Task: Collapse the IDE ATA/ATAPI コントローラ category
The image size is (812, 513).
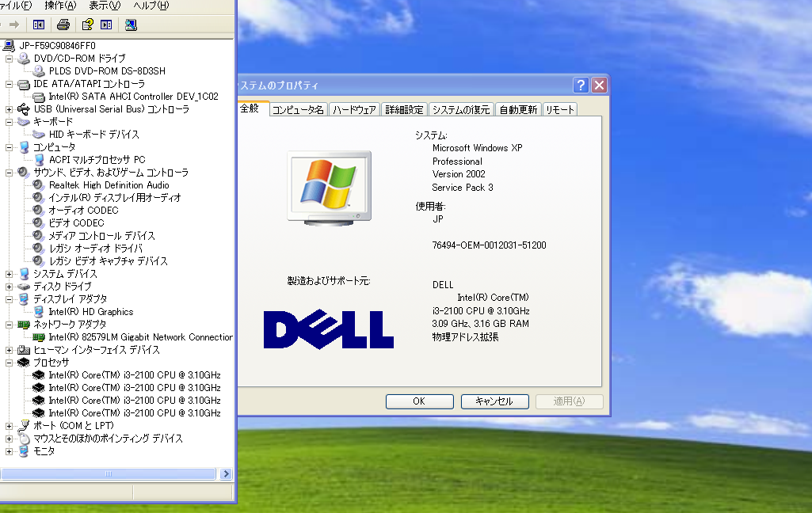Action: tap(9, 84)
